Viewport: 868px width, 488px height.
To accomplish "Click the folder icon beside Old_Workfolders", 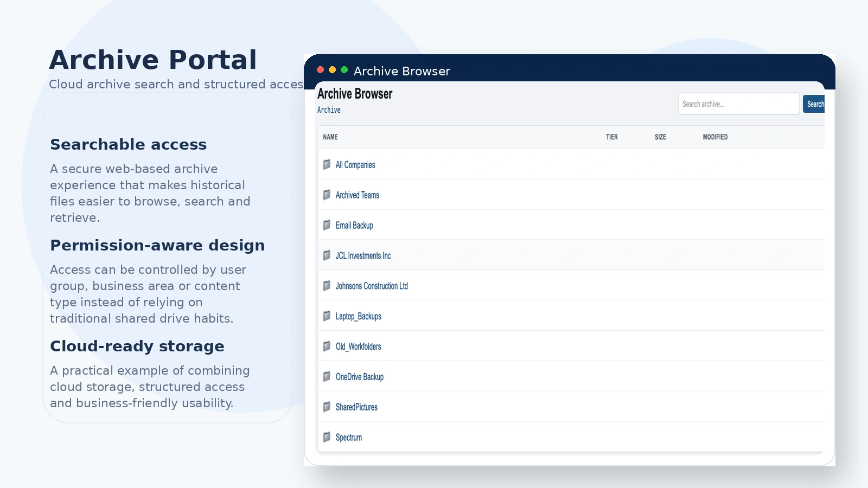I will pyautogui.click(x=327, y=346).
